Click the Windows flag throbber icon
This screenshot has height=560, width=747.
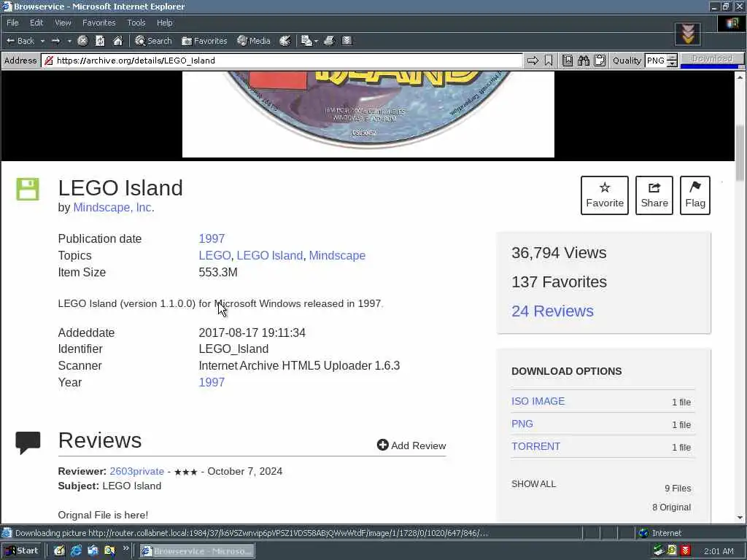(732, 23)
